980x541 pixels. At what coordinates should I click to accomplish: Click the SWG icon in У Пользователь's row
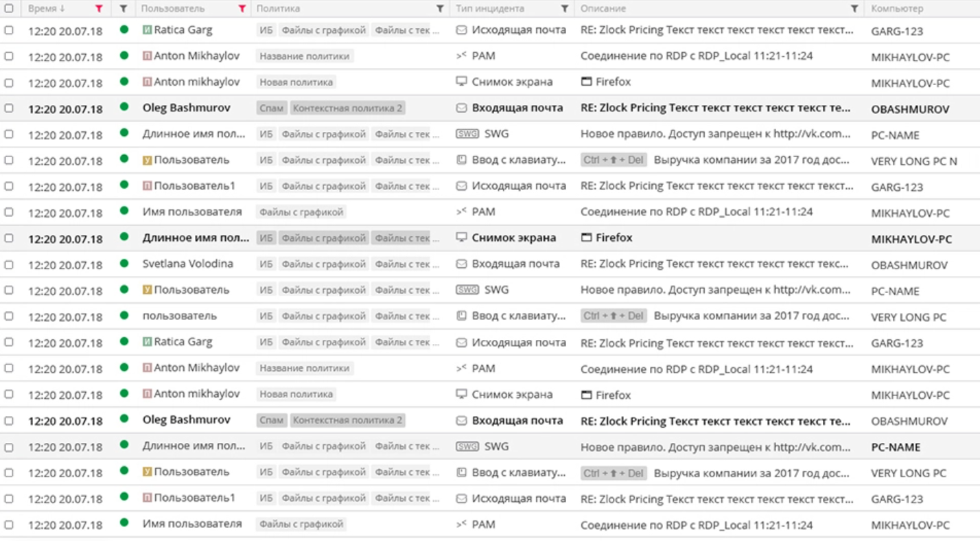[x=467, y=290]
